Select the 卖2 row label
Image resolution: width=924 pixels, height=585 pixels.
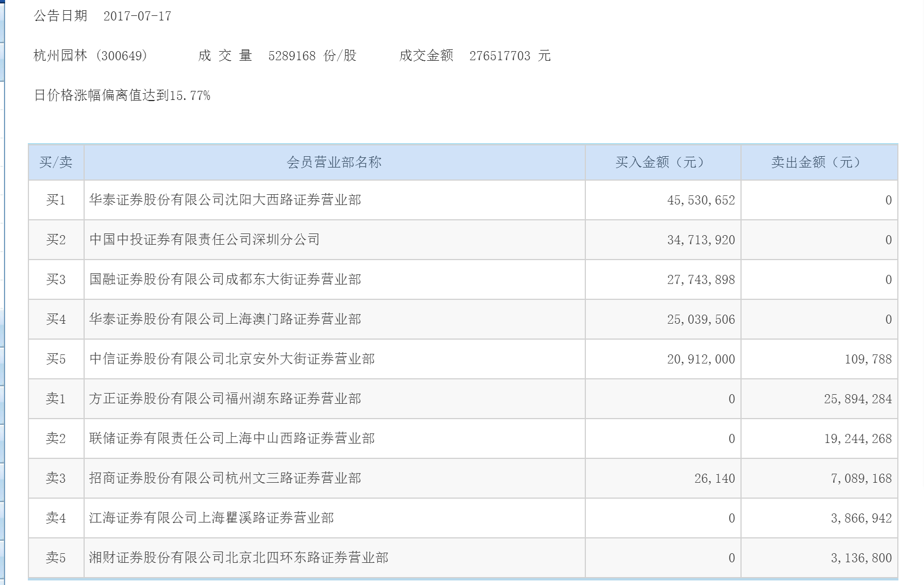tap(56, 438)
